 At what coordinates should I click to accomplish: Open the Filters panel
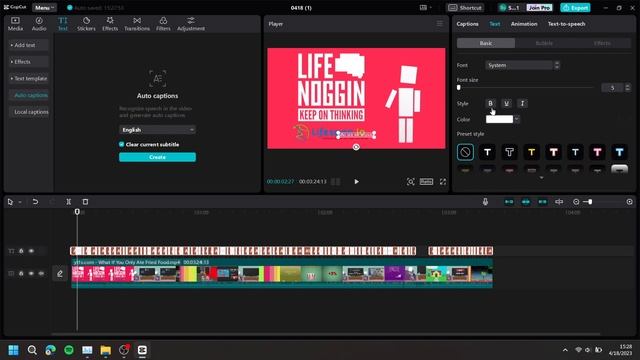(163, 24)
